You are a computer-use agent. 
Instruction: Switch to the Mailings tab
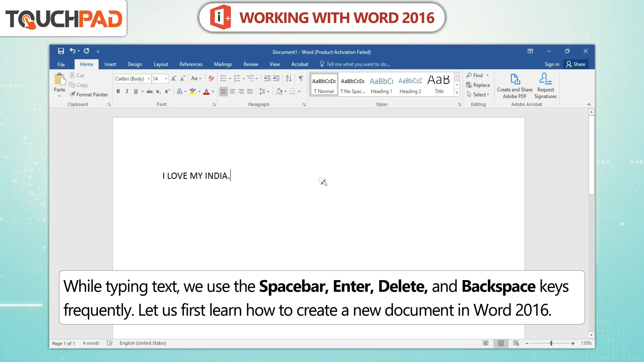(223, 64)
